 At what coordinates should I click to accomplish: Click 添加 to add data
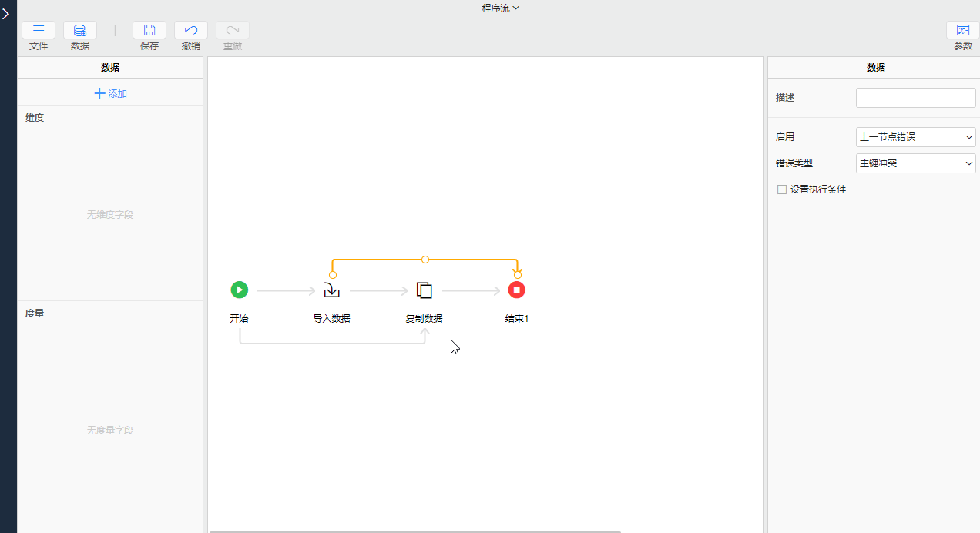[x=110, y=94]
